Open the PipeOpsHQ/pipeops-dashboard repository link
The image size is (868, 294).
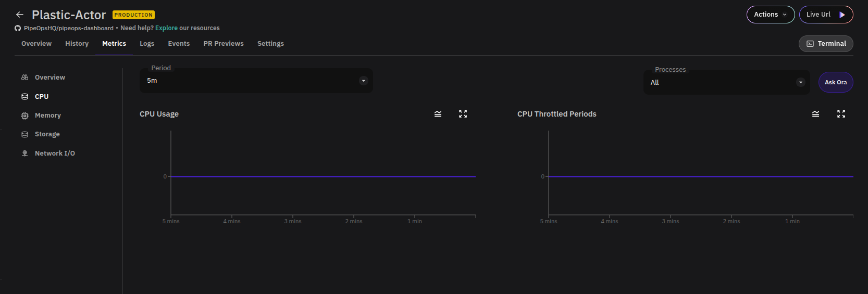(69, 28)
